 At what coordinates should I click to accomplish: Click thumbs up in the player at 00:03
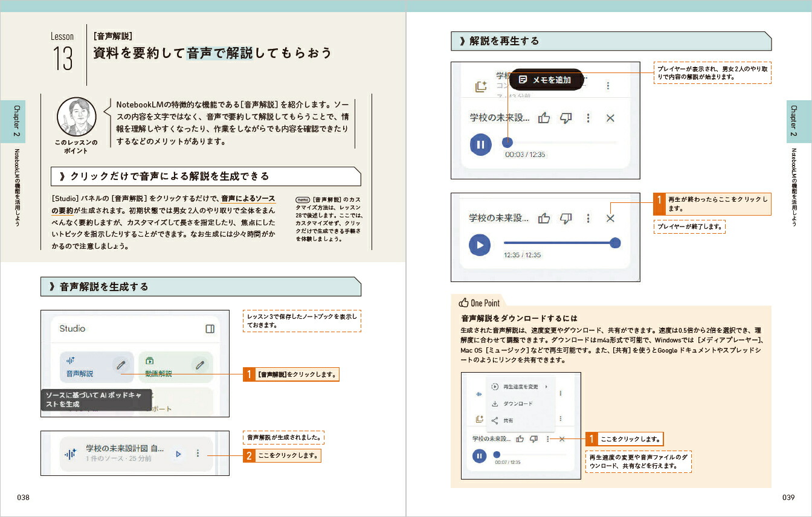coord(544,118)
